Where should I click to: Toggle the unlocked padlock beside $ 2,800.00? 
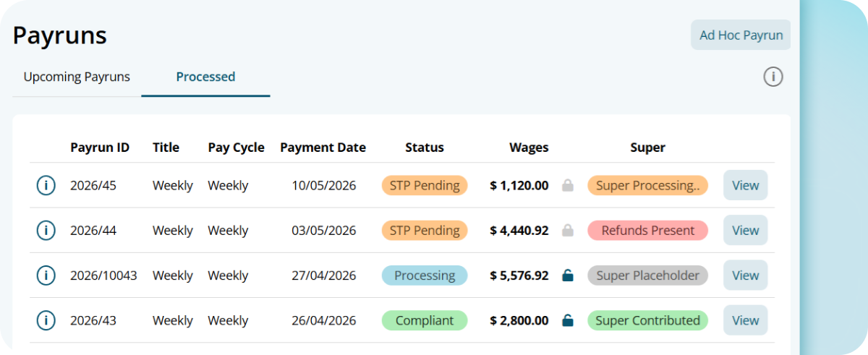[568, 320]
